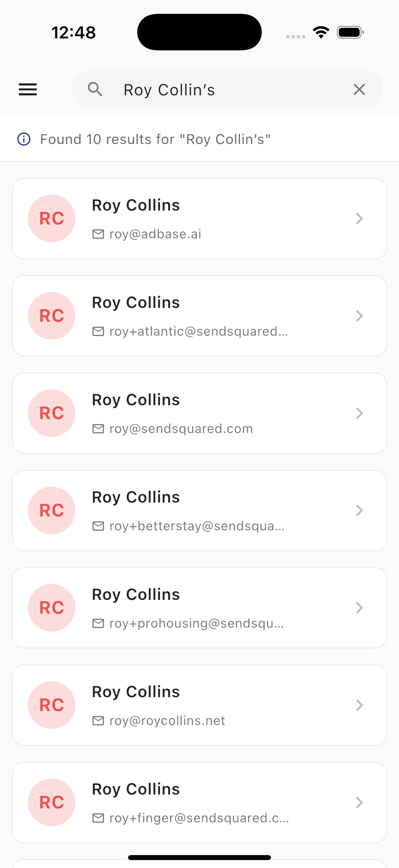This screenshot has width=399, height=868.
Task: Focus the "Roy Collin's" search input
Action: tap(229, 90)
